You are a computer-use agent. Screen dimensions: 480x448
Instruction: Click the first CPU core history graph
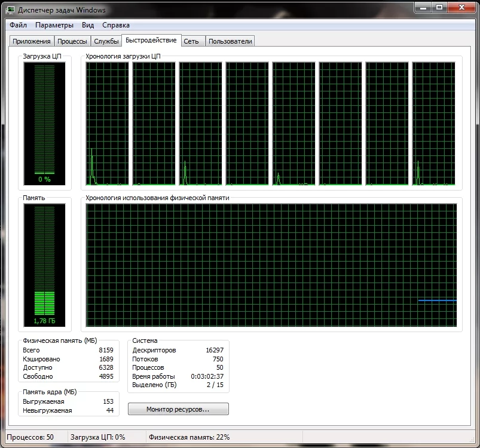(106, 122)
